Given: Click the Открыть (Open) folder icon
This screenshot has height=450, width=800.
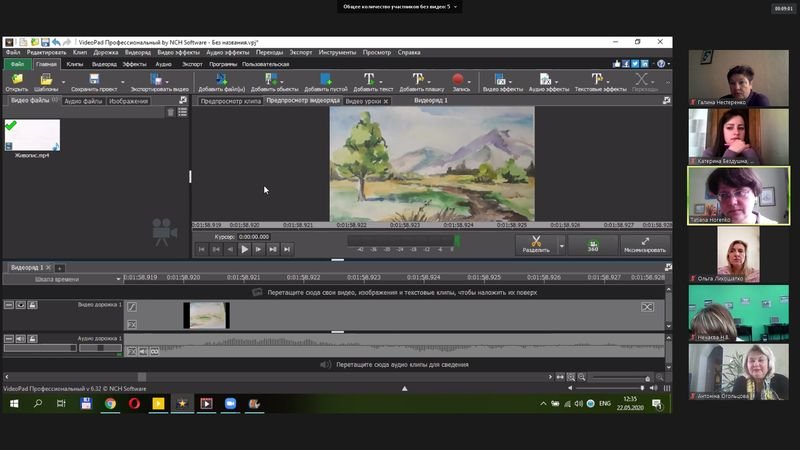Looking at the screenshot, I should tap(17, 80).
